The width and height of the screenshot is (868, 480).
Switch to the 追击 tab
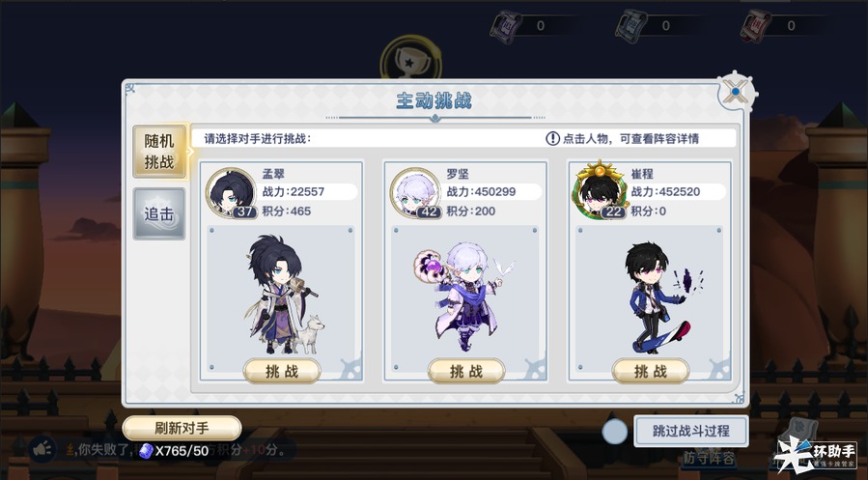coord(159,213)
